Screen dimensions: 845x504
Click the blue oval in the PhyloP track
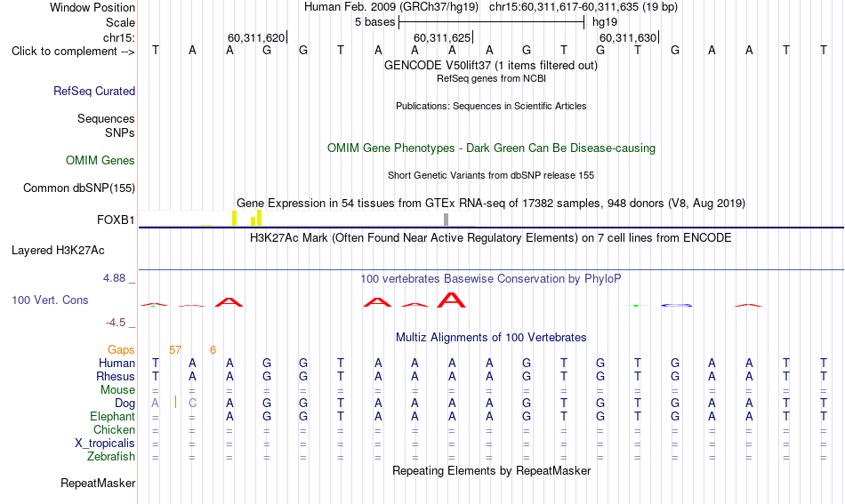pos(676,305)
